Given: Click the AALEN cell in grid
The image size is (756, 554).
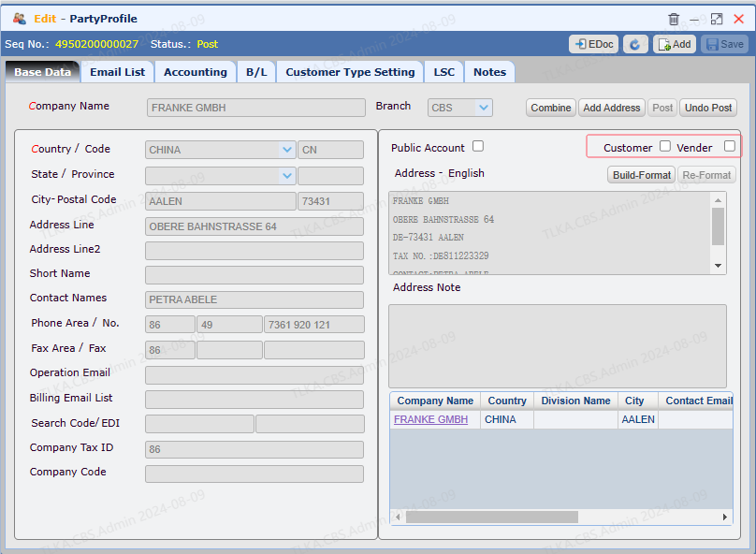Looking at the screenshot, I should tap(638, 419).
